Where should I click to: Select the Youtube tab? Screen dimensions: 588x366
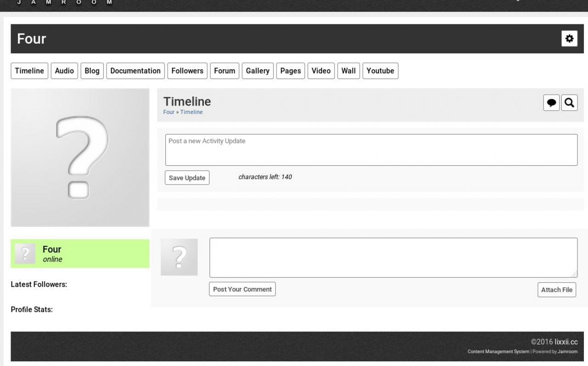pyautogui.click(x=380, y=71)
